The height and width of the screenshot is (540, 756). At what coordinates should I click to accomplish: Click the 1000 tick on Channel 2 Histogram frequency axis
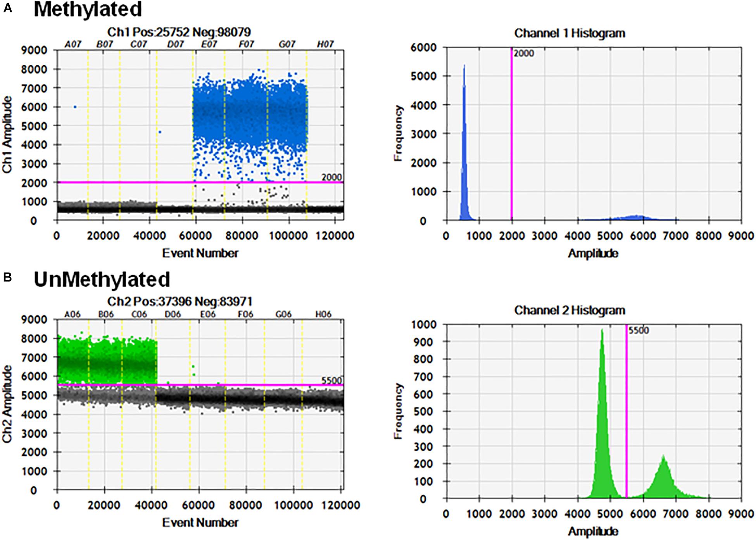click(424, 324)
